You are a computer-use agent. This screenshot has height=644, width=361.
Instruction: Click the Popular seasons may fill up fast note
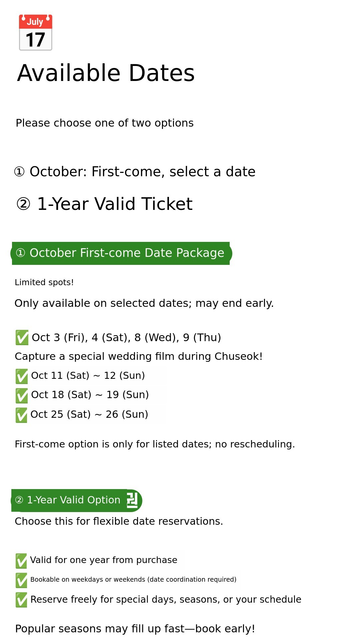coord(135,629)
